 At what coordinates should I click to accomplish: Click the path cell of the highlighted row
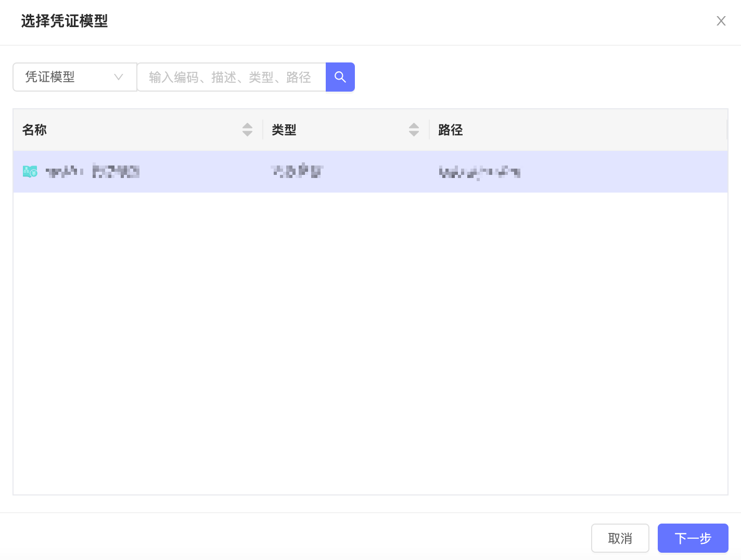479,172
